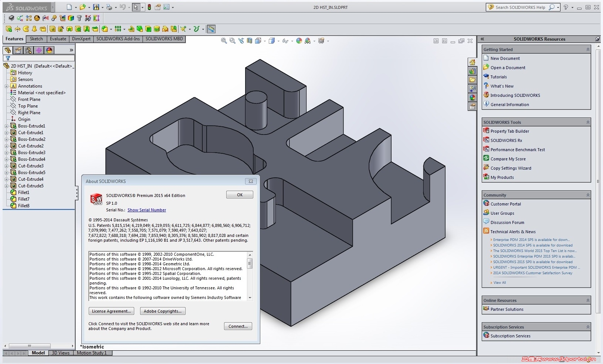Click the Section View icon

(x=250, y=41)
